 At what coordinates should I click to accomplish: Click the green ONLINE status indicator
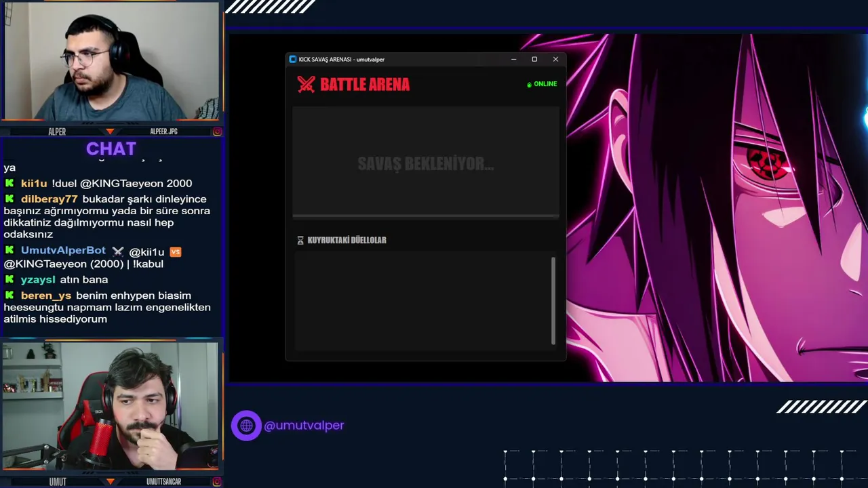(529, 85)
